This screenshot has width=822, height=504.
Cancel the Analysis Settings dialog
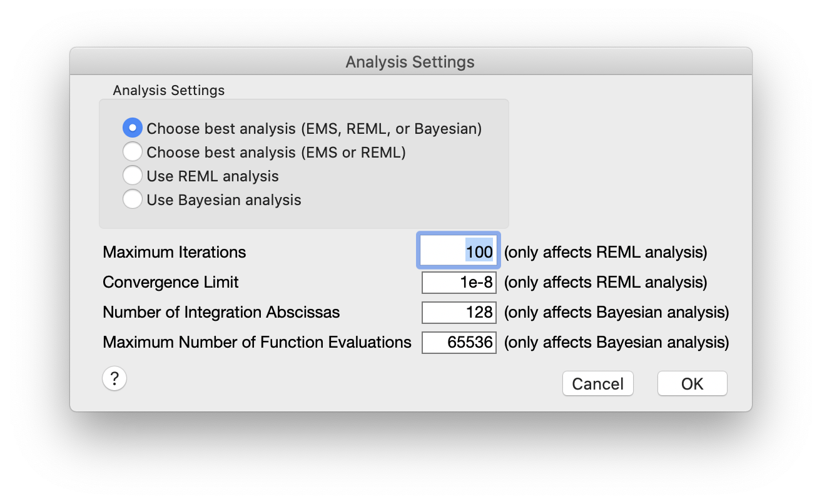[x=597, y=383]
